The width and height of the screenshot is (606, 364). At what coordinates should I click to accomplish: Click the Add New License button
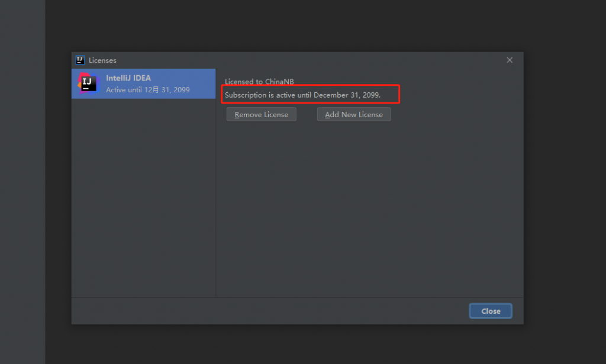tap(354, 114)
